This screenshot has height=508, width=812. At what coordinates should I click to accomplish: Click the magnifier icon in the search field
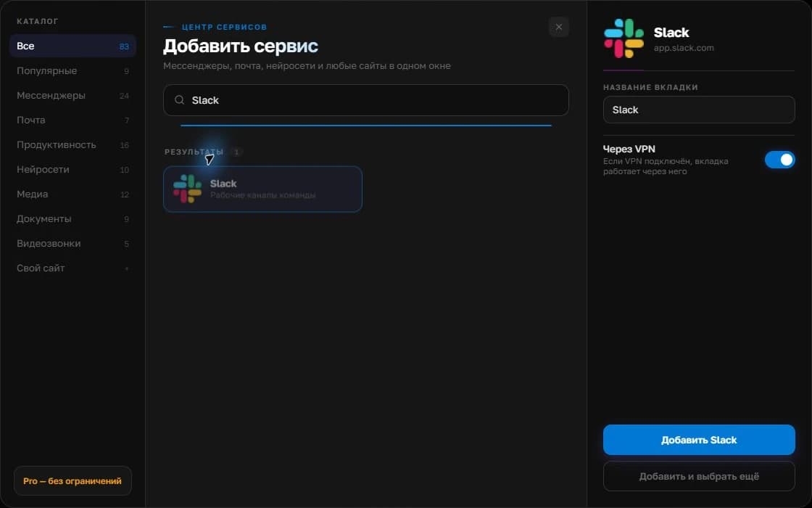point(179,100)
